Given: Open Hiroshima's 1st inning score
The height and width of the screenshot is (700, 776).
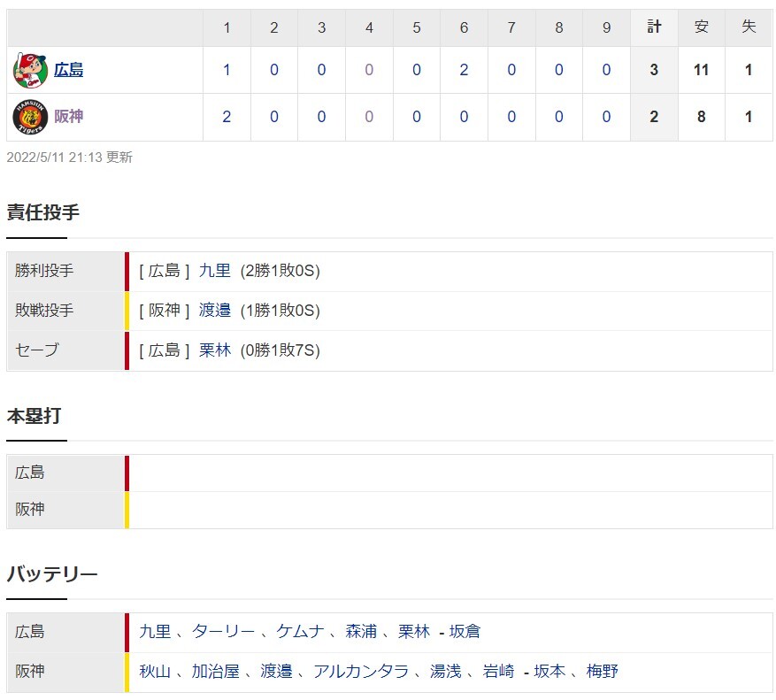Looking at the screenshot, I should point(227,70).
